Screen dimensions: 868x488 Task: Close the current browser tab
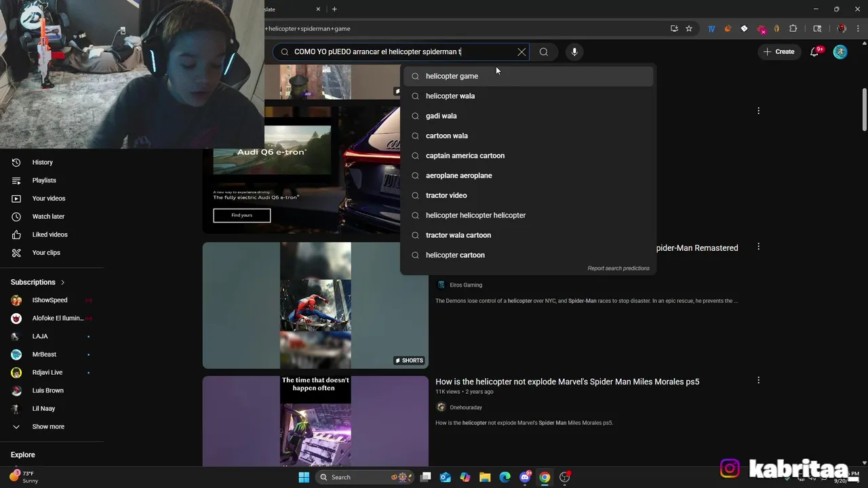point(319,9)
